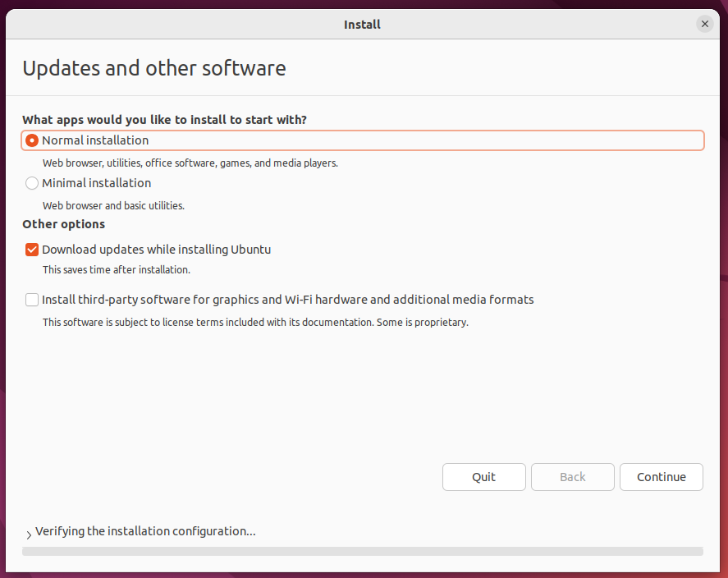Proceed by clicking Continue
The image size is (728, 578).
662,477
